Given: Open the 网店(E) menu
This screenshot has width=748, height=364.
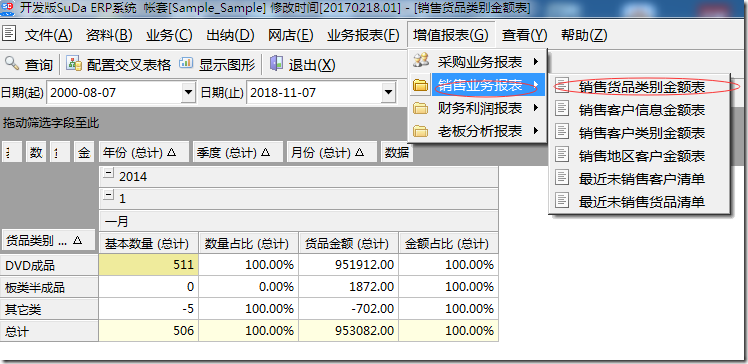Looking at the screenshot, I should 291,35.
